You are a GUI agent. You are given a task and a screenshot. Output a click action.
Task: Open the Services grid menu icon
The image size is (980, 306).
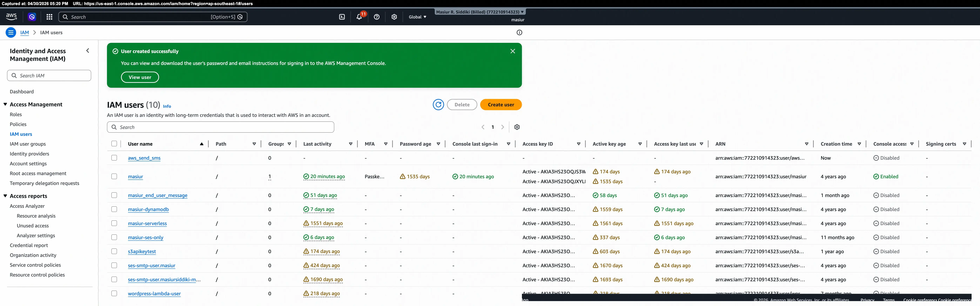(x=49, y=17)
